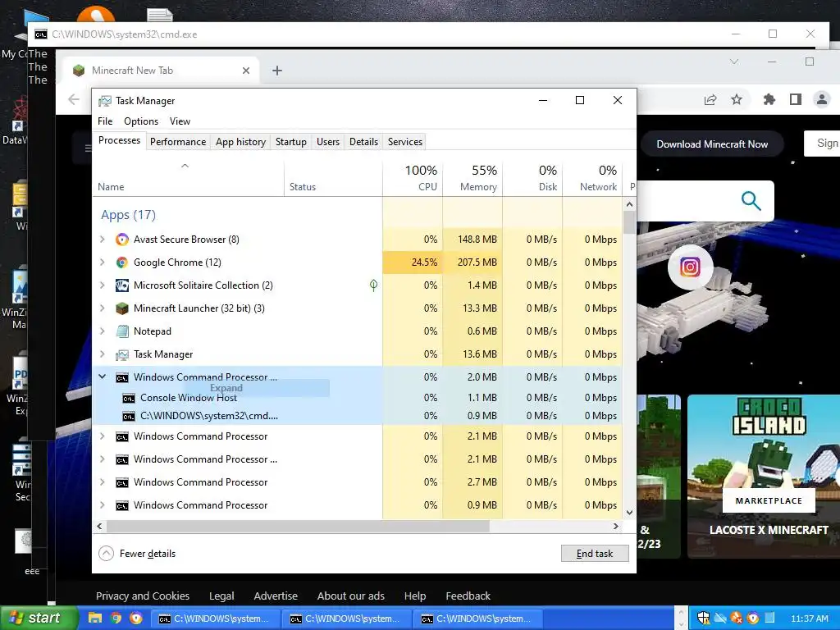Expand Google Chrome process group
840x630 pixels.
(x=103, y=262)
